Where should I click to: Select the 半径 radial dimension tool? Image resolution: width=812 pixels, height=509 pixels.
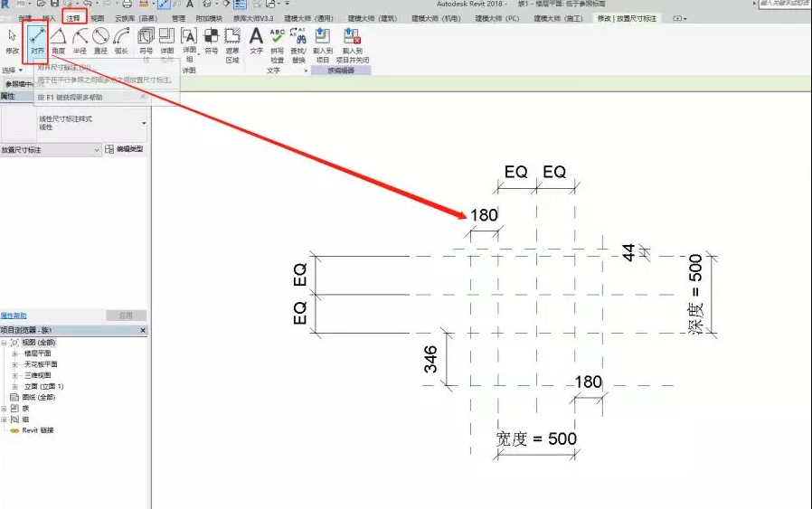coord(80,42)
